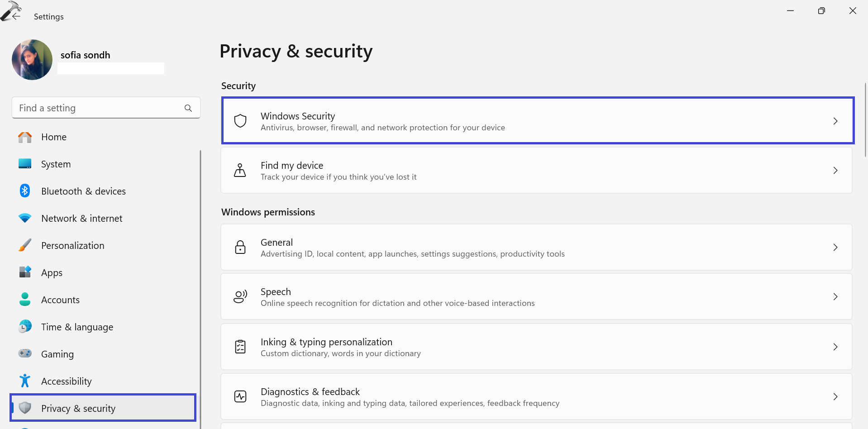Screen dimensions: 868x429
Task: Click the search magnifier in Find a setting
Action: pos(188,108)
